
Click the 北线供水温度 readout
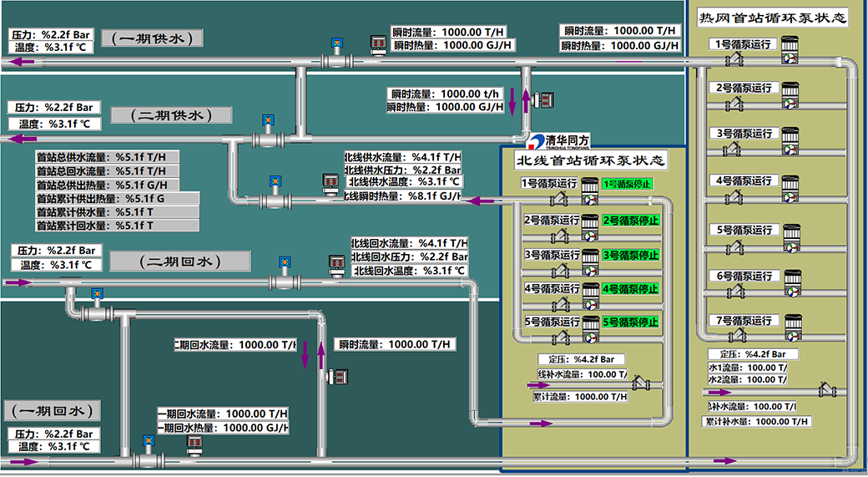[404, 182]
